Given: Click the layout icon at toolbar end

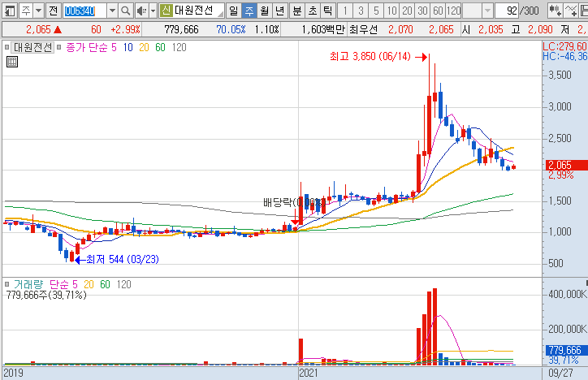Looking at the screenshot, I should coord(583,11).
